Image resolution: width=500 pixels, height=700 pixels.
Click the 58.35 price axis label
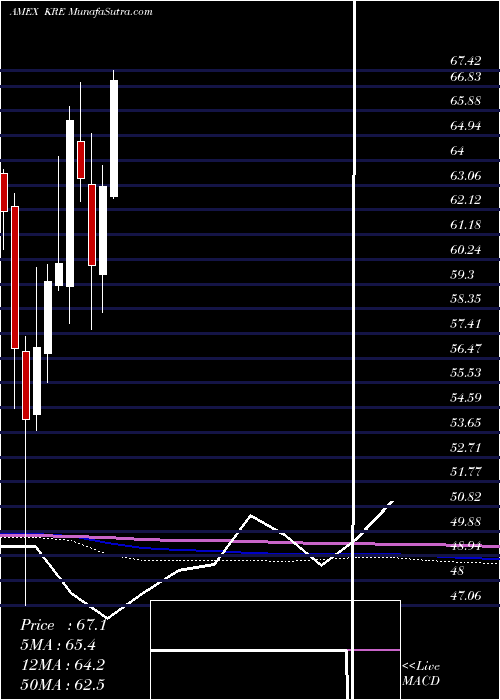click(x=464, y=299)
